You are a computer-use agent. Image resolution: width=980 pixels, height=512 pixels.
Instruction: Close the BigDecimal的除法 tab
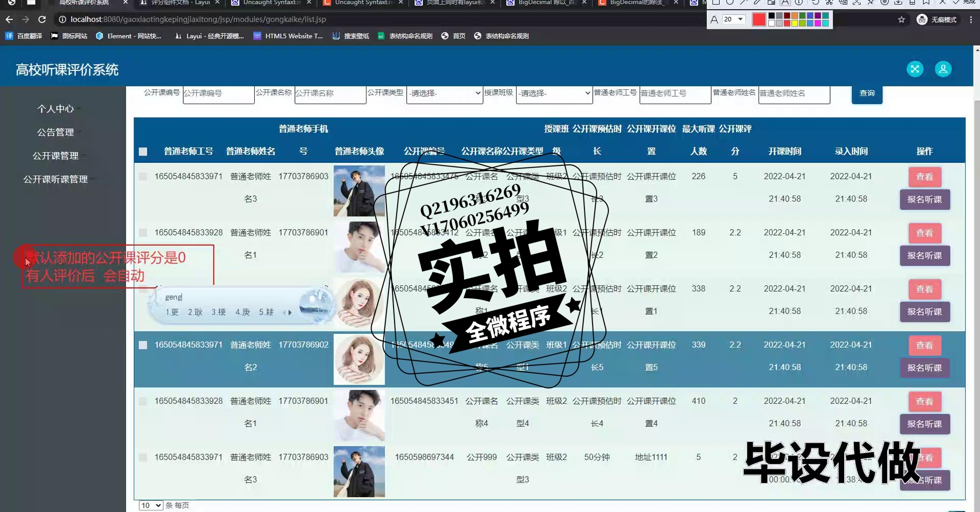pyautogui.click(x=676, y=3)
